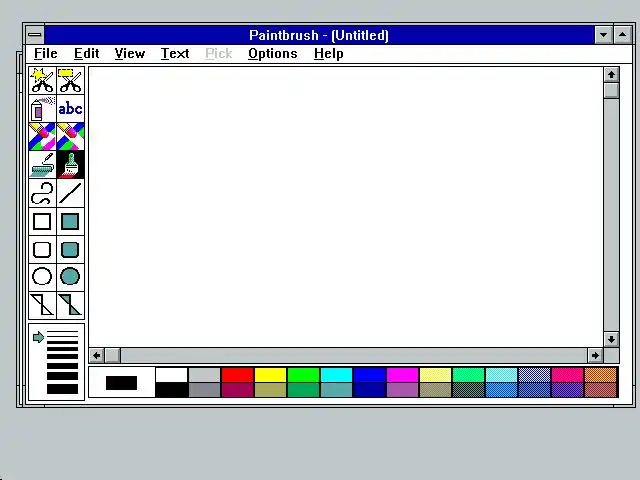Open the window Control menu box
The height and width of the screenshot is (480, 640).
point(35,35)
